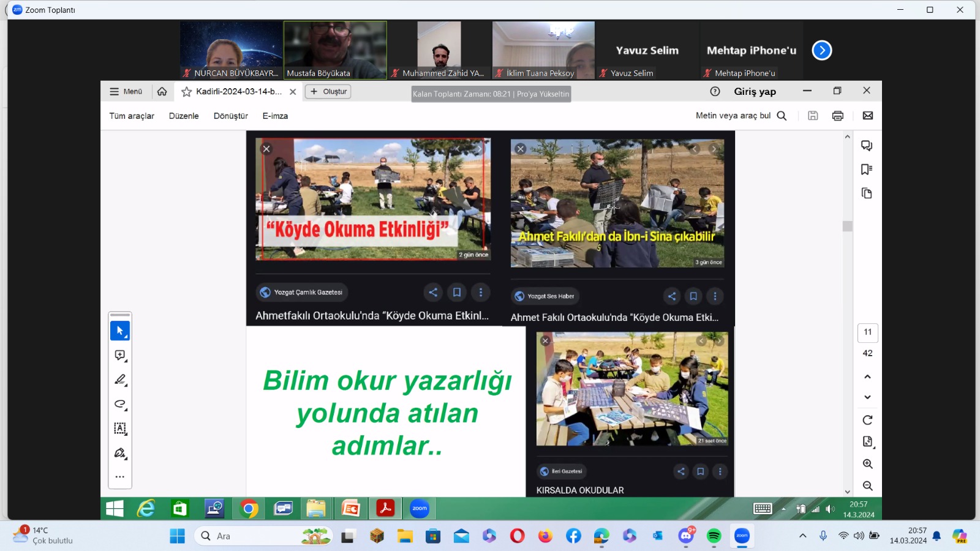The height and width of the screenshot is (551, 980).
Task: Select the highlighter pen tool
Action: tap(120, 380)
